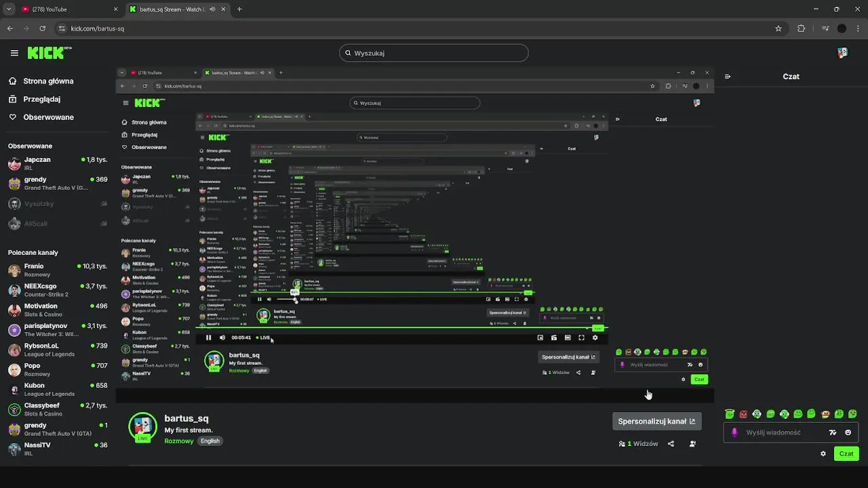Click the bartus_sq LIVE avatar

pyautogui.click(x=142, y=427)
